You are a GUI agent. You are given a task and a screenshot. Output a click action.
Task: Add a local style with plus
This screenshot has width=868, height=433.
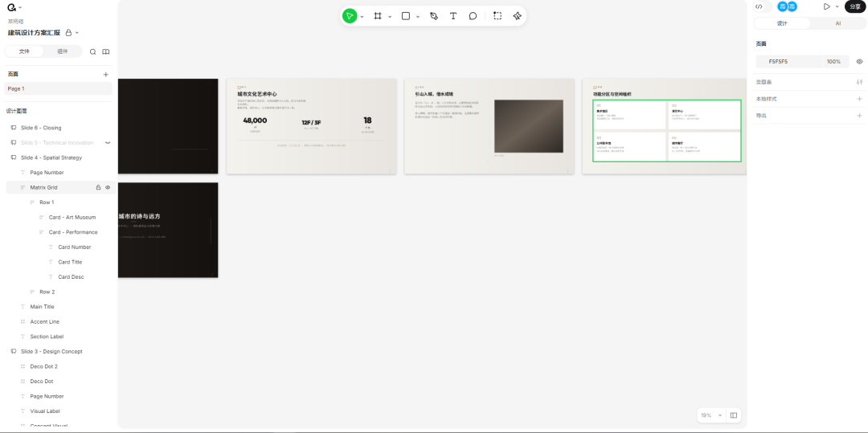click(859, 99)
